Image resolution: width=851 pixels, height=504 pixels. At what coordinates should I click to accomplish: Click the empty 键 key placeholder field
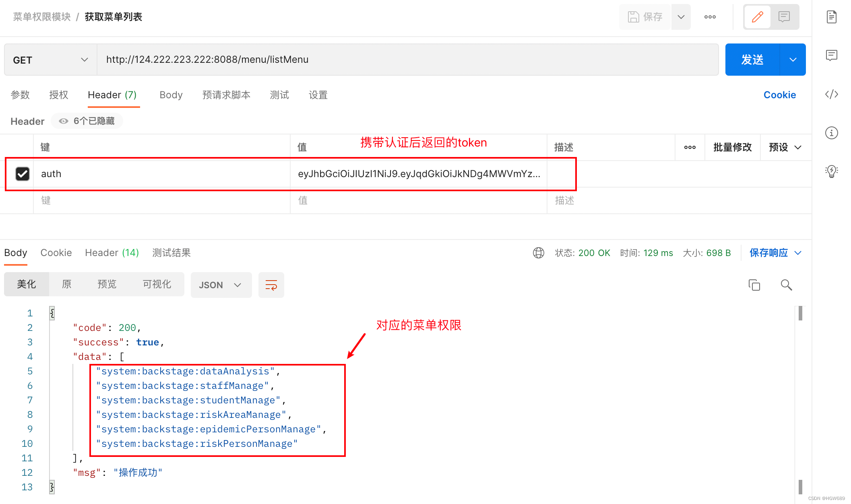point(162,200)
